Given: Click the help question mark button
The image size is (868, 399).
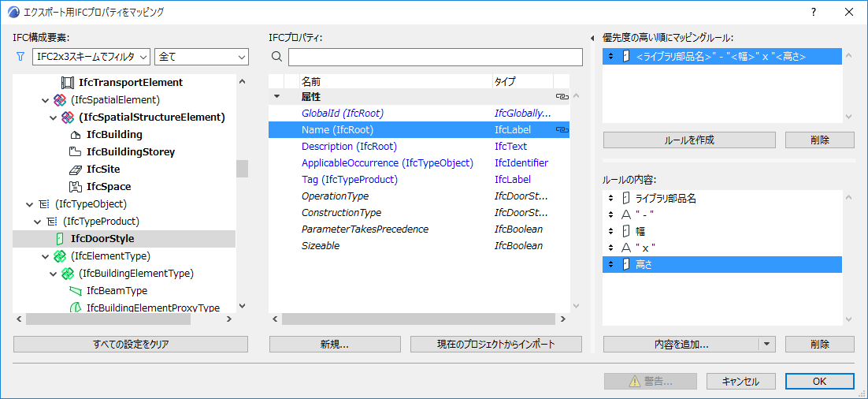Looking at the screenshot, I should (x=814, y=12).
